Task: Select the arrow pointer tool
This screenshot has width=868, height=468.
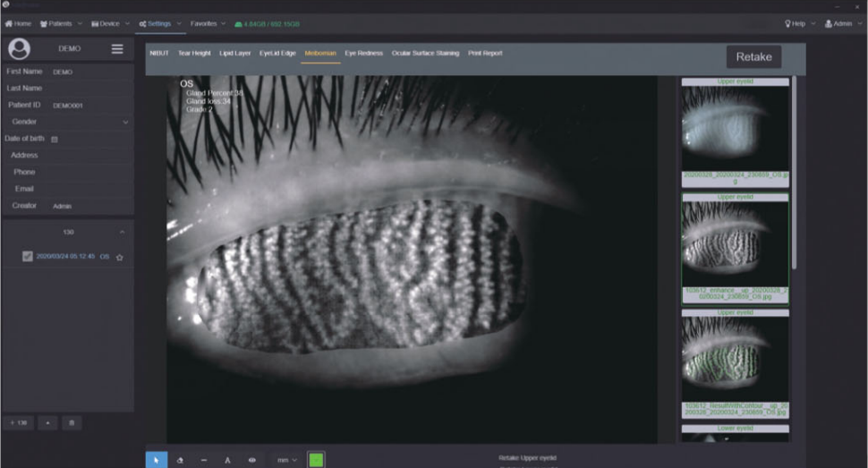Action: (157, 460)
